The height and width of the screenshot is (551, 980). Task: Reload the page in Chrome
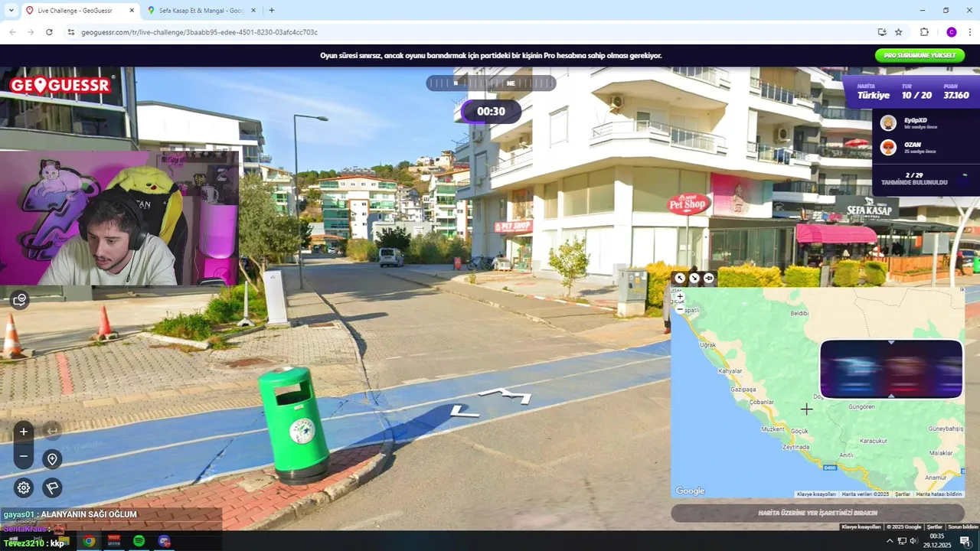tap(49, 32)
